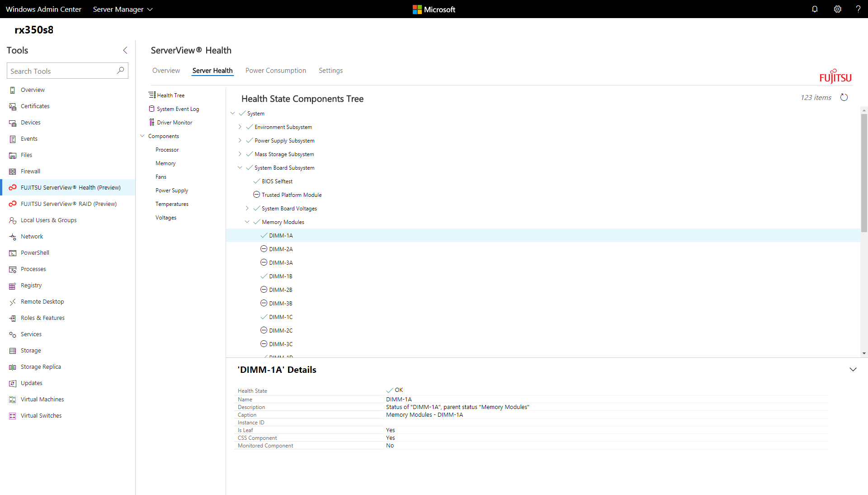Switch to the Power Consumption tab

pyautogui.click(x=275, y=71)
